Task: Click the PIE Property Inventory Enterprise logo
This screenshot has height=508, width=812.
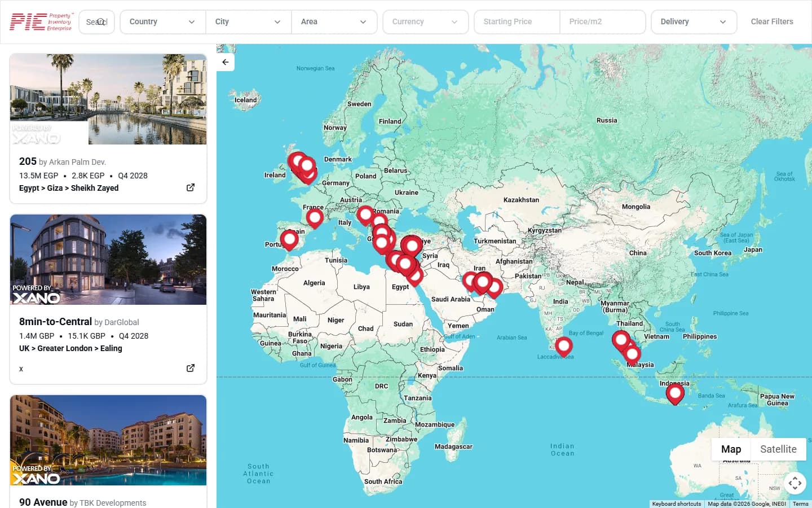Action: click(x=41, y=22)
